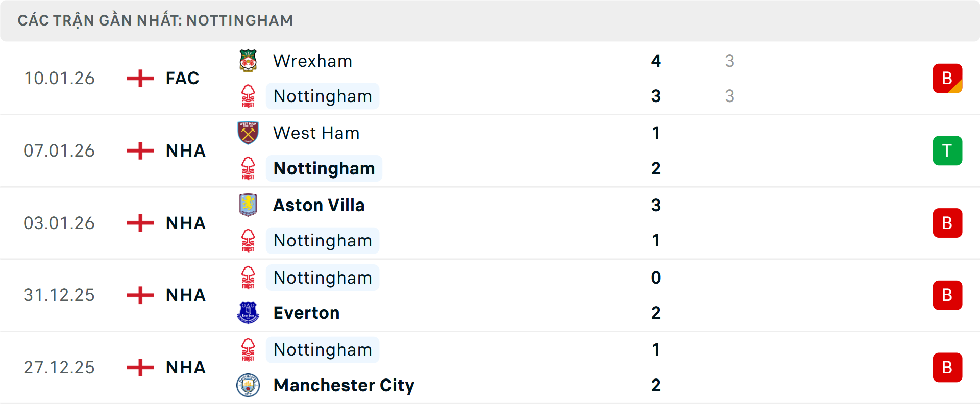Click the West Ham club crest
Viewport: 980px width, 404px height.
click(x=248, y=133)
